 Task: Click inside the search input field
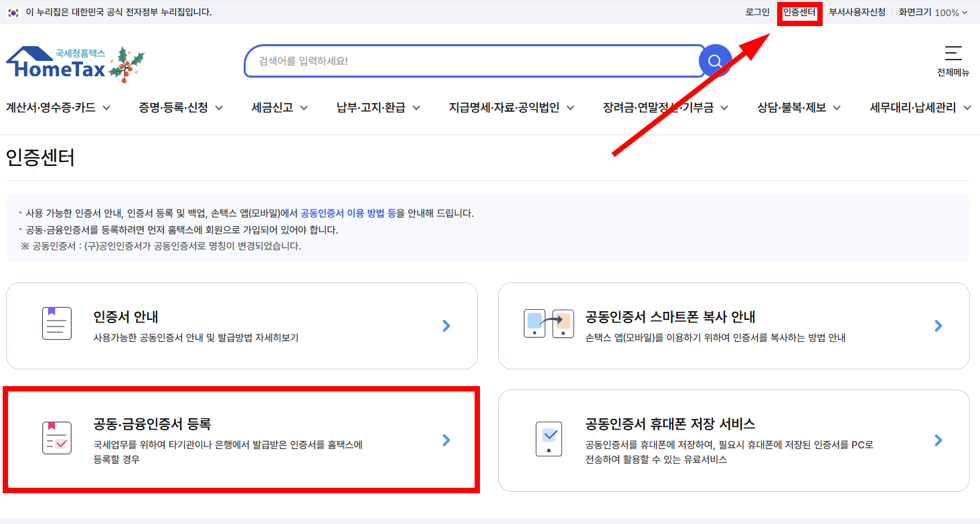point(469,60)
